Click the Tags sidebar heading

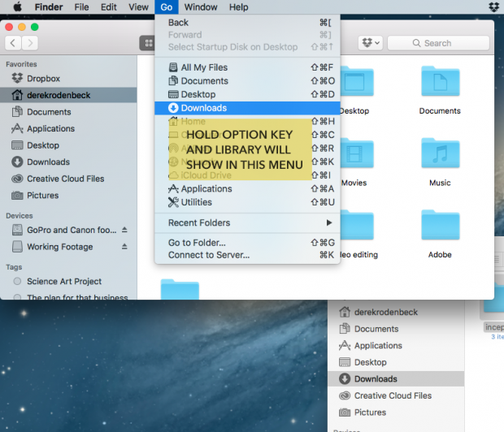(x=14, y=267)
